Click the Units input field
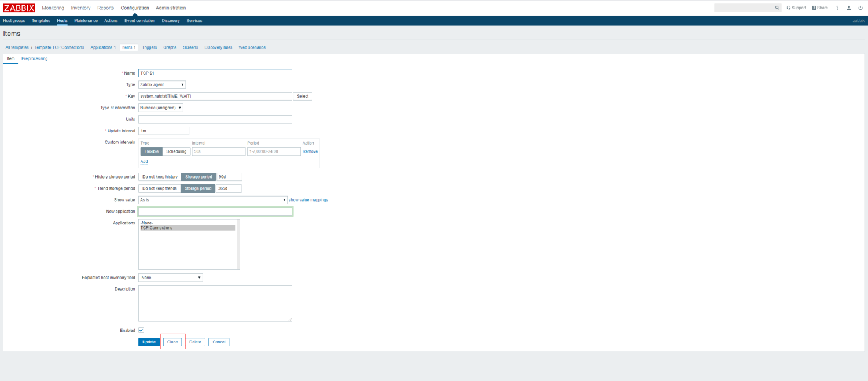Image resolution: width=868 pixels, height=381 pixels. coord(215,119)
